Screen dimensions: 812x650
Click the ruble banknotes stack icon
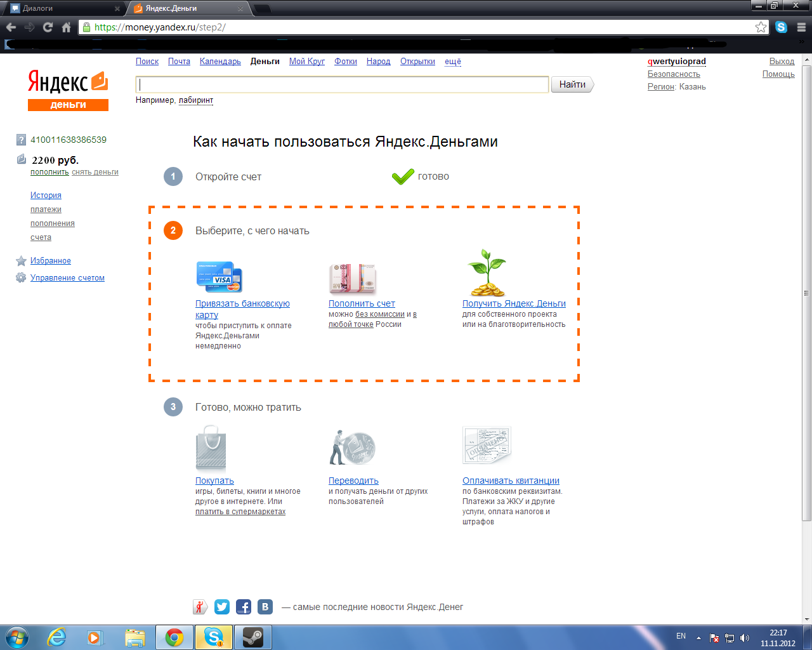pos(353,278)
